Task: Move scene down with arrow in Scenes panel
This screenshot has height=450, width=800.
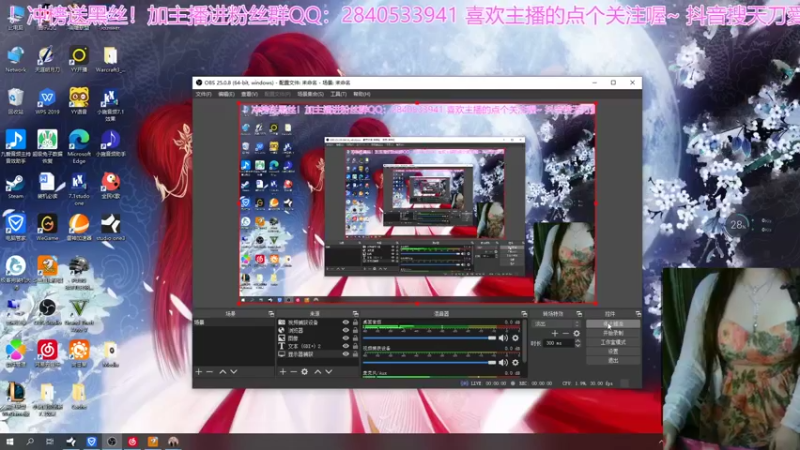Action: [234, 372]
